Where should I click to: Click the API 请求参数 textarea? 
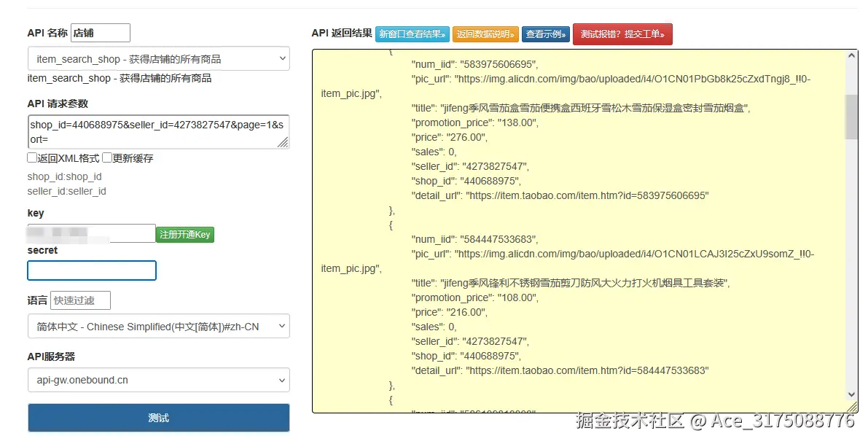tap(158, 132)
